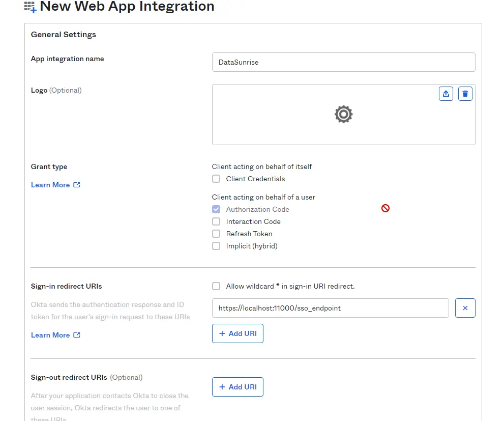
Task: Open Learn More link under Grant type
Action: coord(50,185)
